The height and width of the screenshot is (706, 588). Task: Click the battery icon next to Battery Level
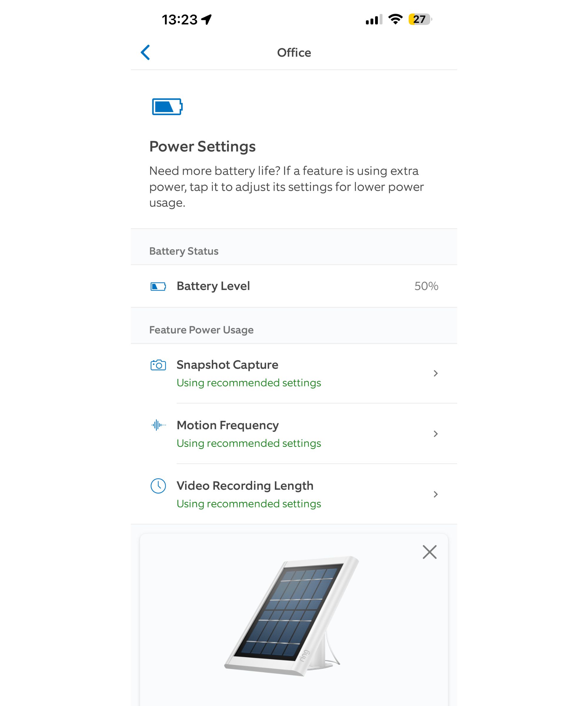[158, 287]
